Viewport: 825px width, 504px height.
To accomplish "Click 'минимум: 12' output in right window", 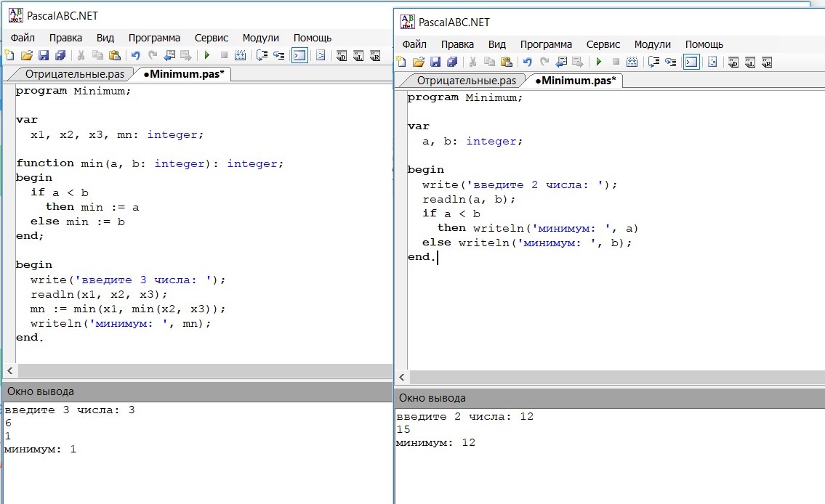I will 435,442.
